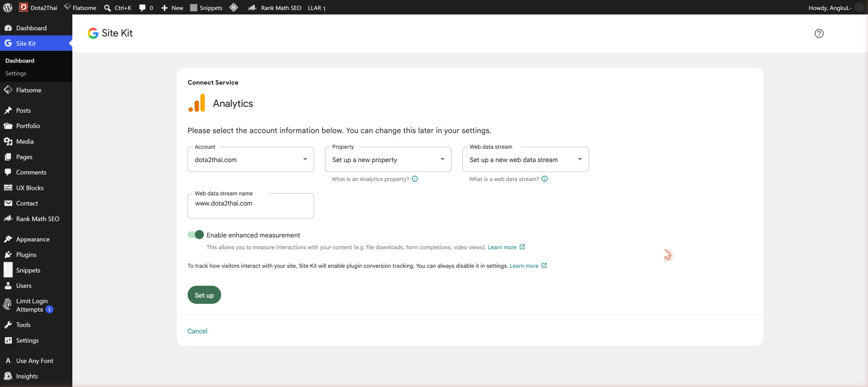The width and height of the screenshot is (868, 387).
Task: Open Plugins in the sidebar
Action: coord(36,254)
